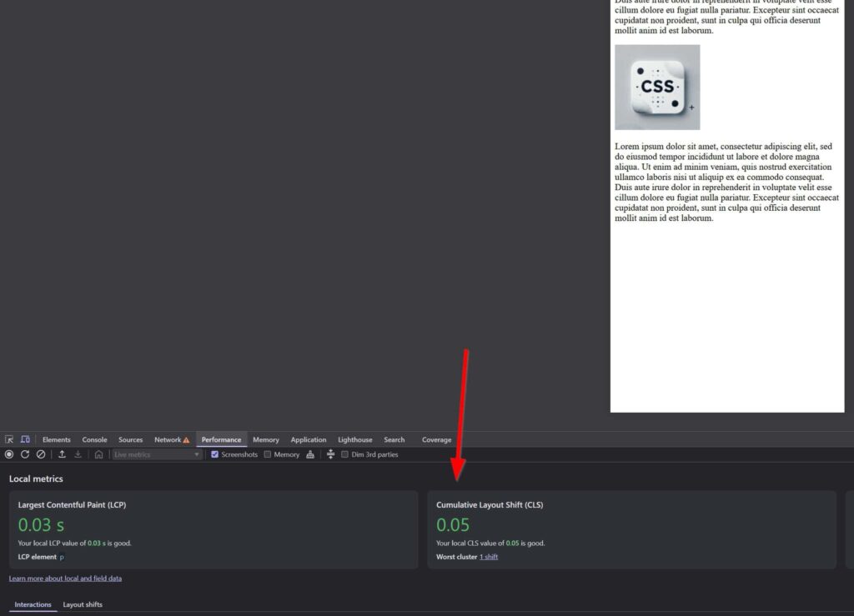Enable the Memory checkbox in toolbar
The width and height of the screenshot is (854, 616).
[268, 454]
